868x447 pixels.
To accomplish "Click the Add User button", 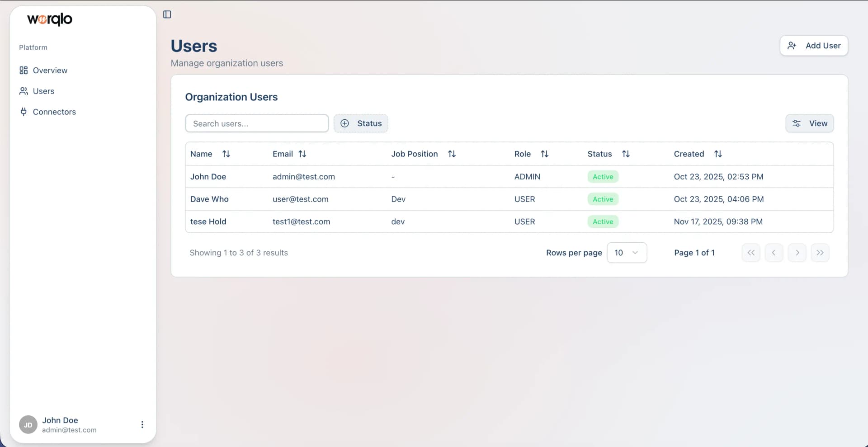I will point(814,45).
